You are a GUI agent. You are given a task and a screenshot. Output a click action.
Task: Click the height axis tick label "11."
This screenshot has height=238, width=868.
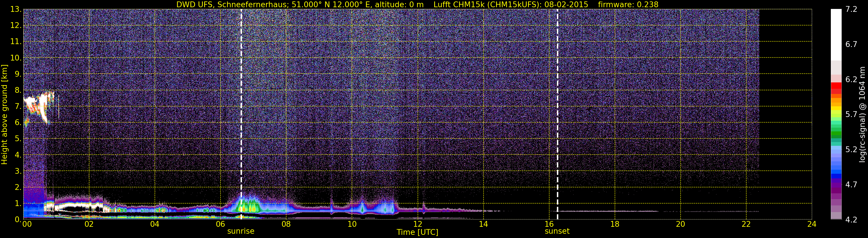[16, 41]
